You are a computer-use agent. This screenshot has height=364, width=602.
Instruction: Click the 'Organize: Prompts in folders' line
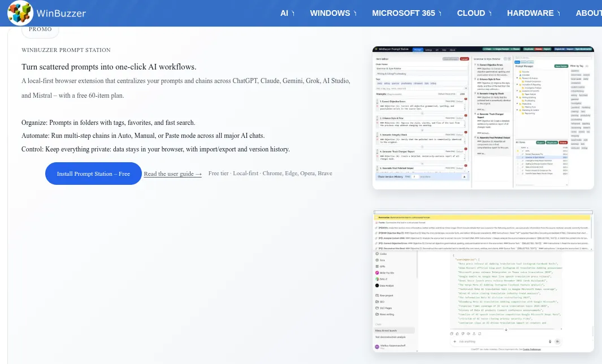click(x=109, y=123)
